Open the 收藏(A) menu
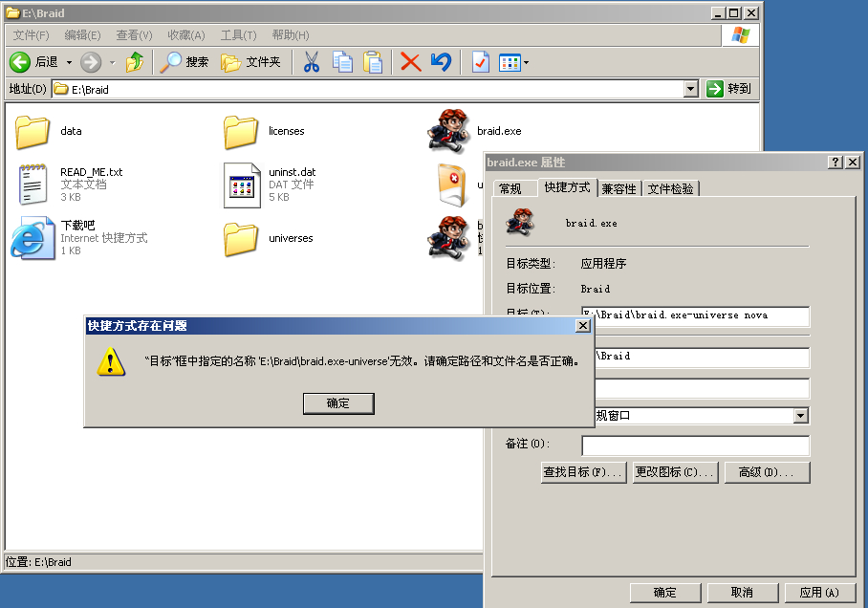This screenshot has width=868, height=608. (x=186, y=35)
